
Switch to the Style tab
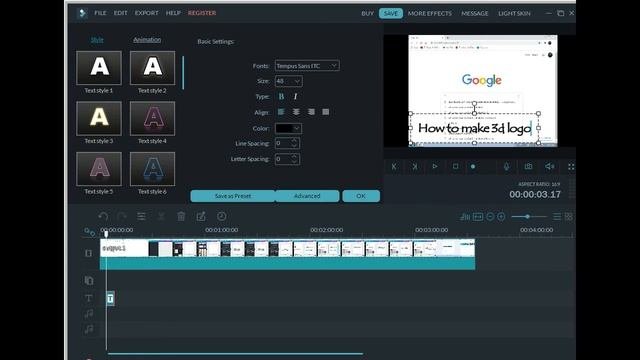coord(97,40)
